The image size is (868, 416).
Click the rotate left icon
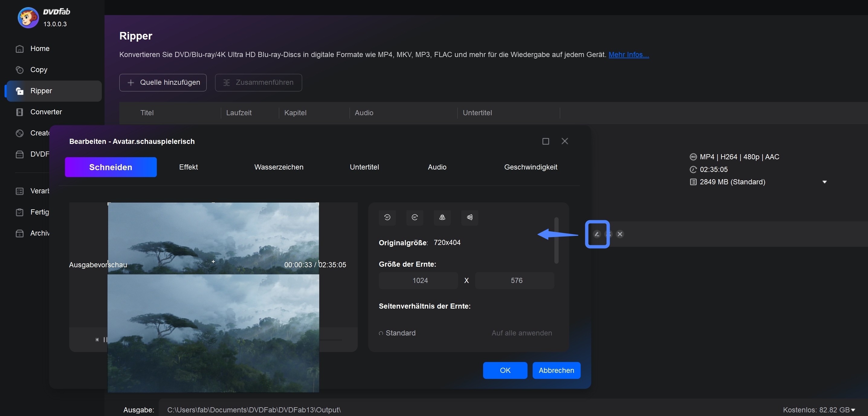(387, 217)
